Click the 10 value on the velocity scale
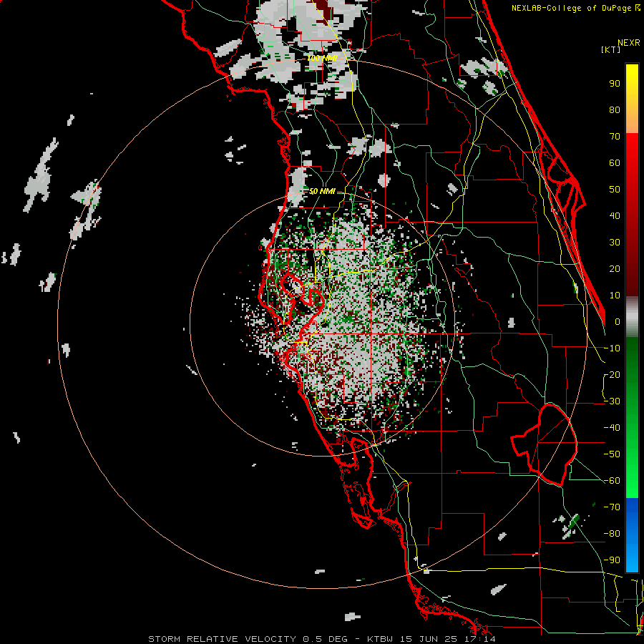644x644 pixels. 615,296
